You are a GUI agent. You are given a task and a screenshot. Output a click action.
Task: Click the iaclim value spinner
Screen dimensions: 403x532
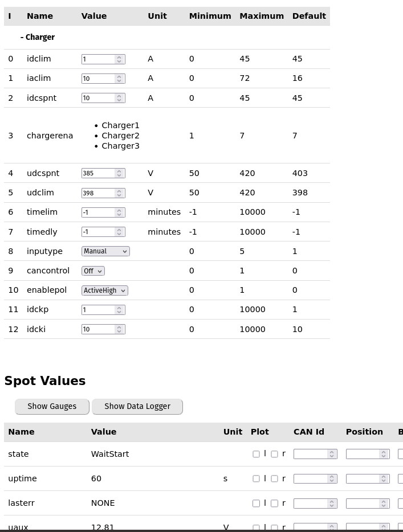(x=119, y=79)
